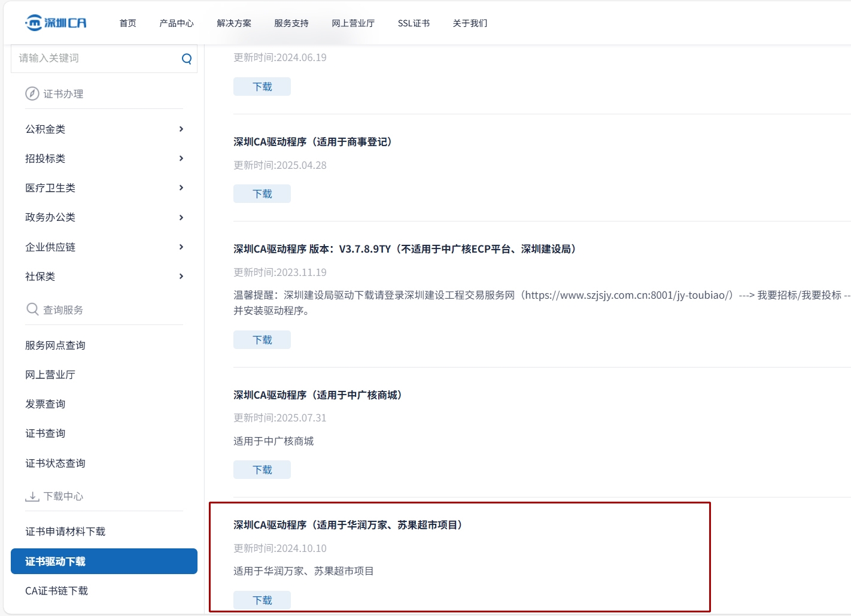Expand the 政务办公类 category arrow
Screen dimensions: 851x616
181,217
